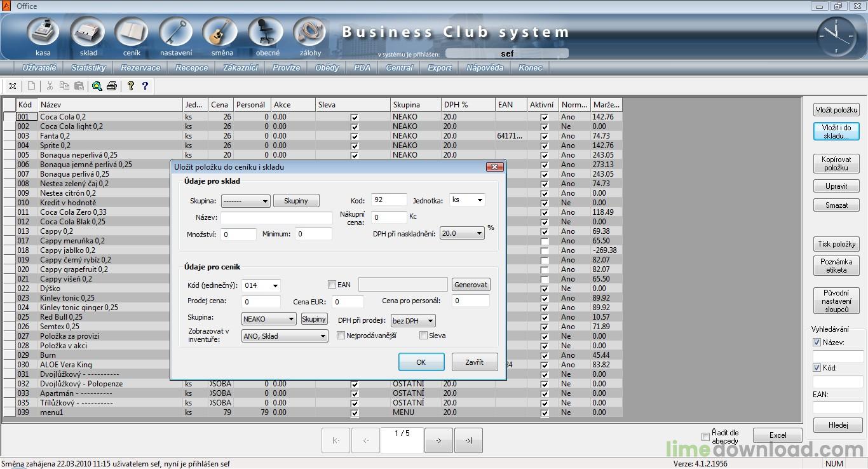Open the zálohy backup icon
This screenshot has width=868, height=469.
[309, 32]
